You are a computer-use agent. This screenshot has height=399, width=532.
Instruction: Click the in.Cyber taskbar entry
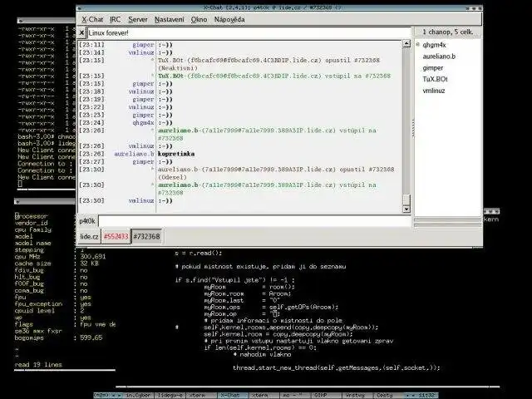[138, 396]
